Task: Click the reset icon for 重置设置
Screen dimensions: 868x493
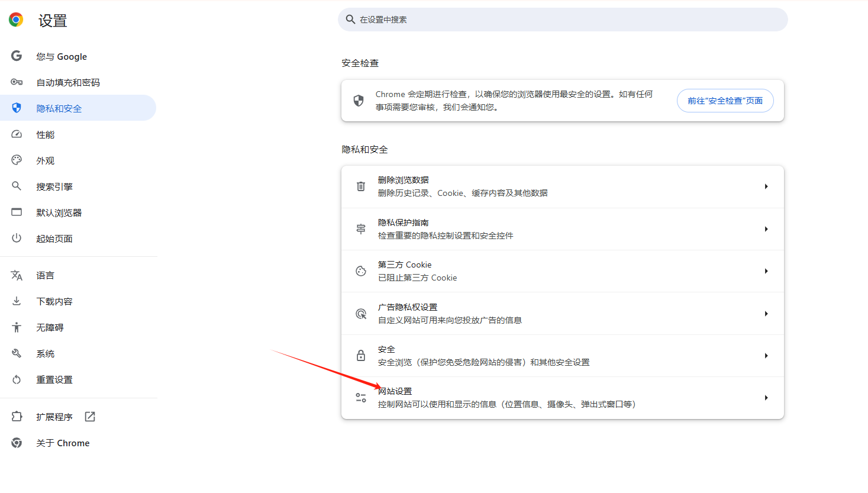Action: [17, 379]
